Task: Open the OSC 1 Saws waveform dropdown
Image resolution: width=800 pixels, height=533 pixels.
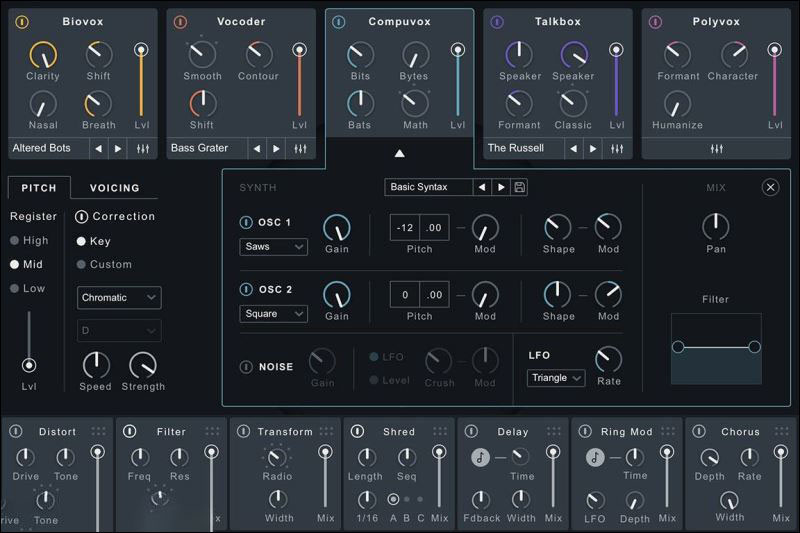Action: click(273, 246)
